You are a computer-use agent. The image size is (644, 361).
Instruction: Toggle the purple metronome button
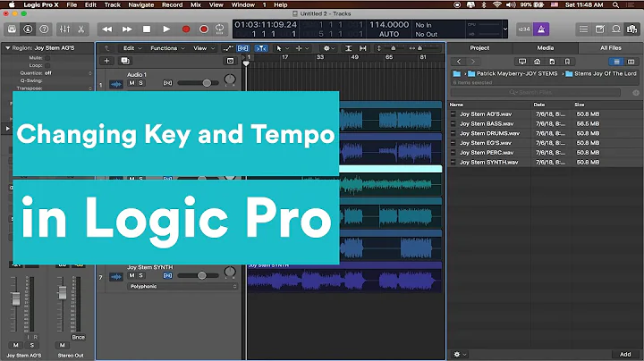(541, 29)
